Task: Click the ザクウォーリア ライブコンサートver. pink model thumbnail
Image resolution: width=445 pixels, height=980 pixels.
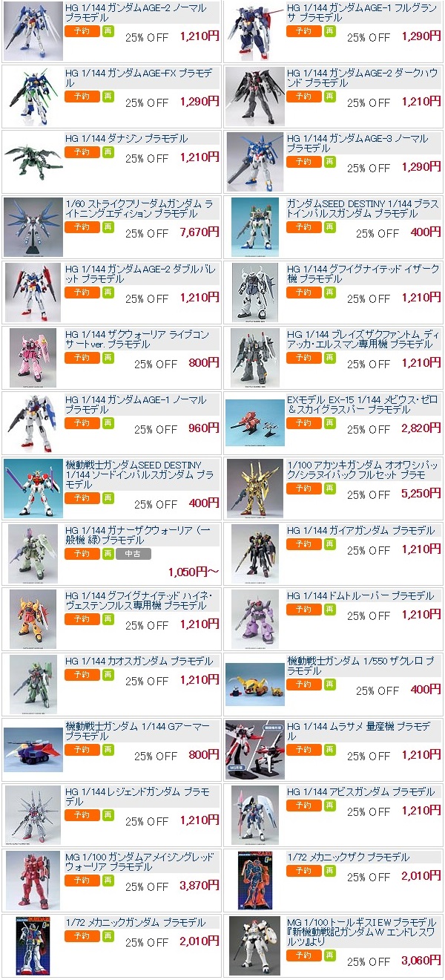Action: pyautogui.click(x=33, y=358)
